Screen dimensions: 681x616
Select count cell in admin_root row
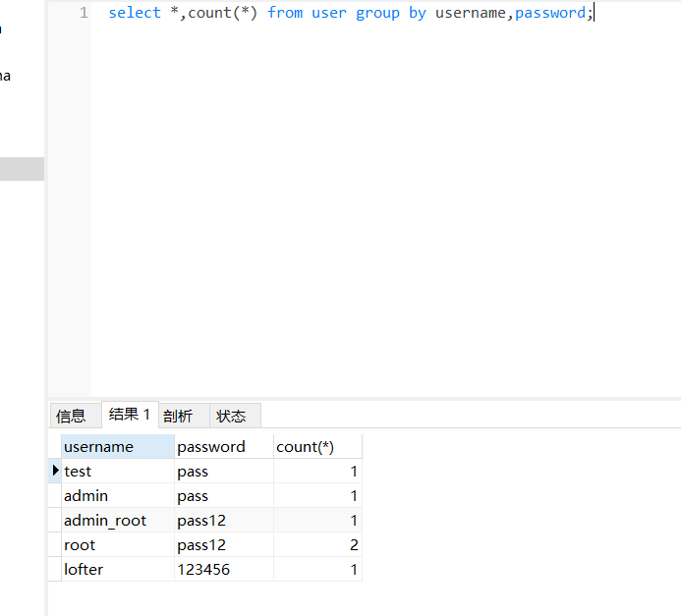(x=317, y=520)
